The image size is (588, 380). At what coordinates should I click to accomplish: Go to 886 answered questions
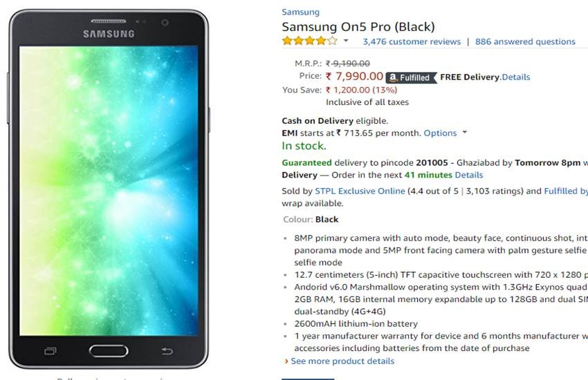(x=525, y=41)
